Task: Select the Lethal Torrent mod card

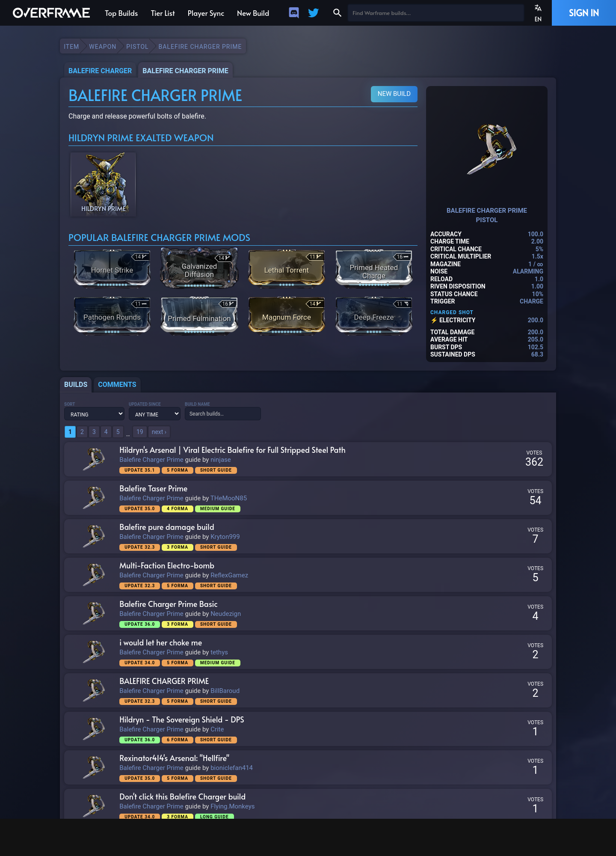Action: pos(287,269)
